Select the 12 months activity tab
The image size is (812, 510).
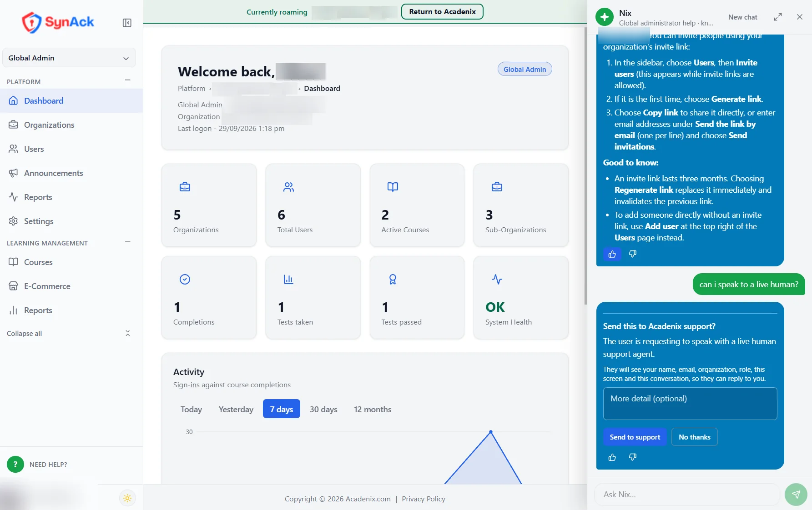[x=373, y=409]
